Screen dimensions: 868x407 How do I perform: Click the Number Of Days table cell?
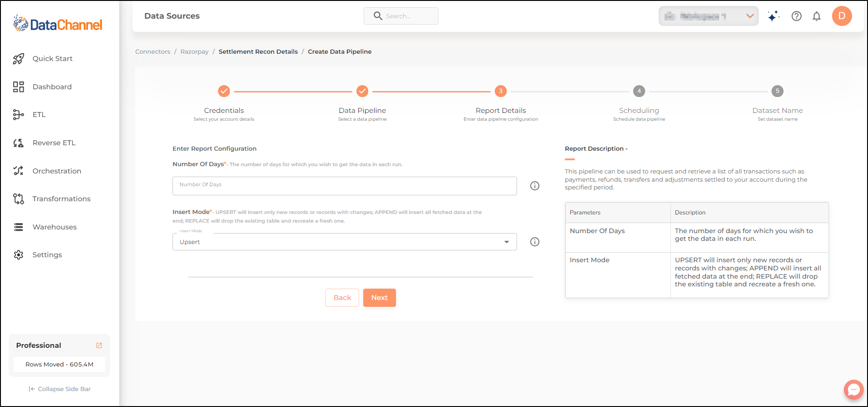coord(618,238)
